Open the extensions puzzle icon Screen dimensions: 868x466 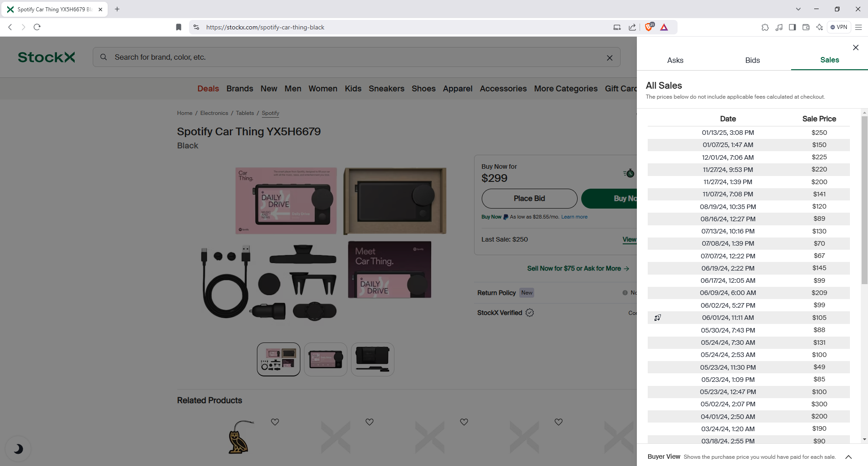tap(765, 27)
